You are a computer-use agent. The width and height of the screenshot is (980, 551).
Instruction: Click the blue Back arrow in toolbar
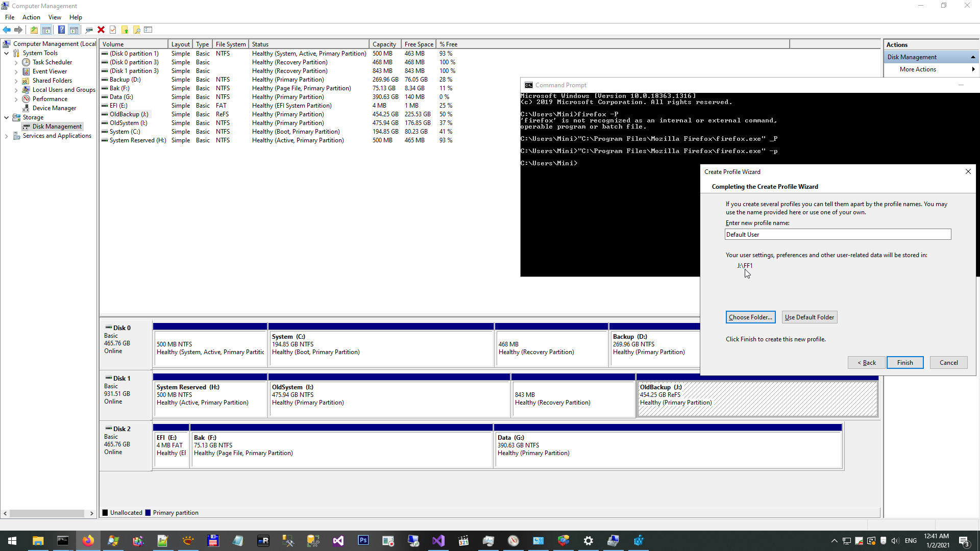(x=7, y=30)
